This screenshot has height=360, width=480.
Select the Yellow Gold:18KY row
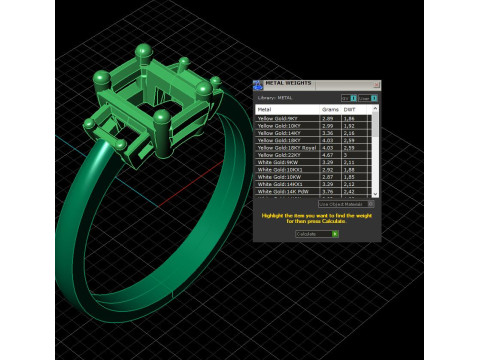313,140
